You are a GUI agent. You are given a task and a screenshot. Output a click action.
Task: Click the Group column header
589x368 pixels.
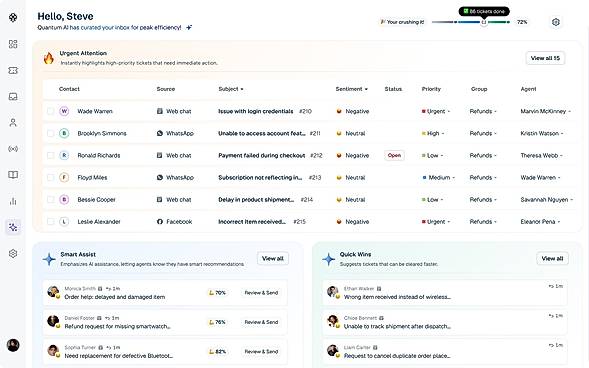pos(479,89)
